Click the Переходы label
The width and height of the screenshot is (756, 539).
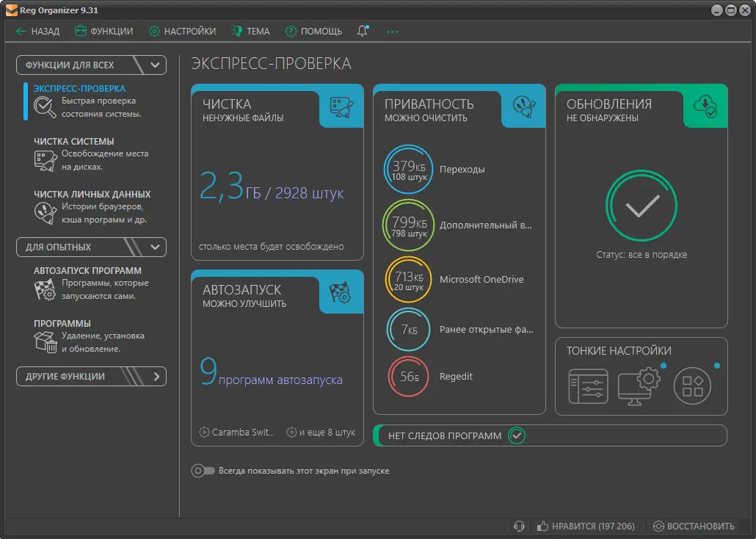(462, 170)
